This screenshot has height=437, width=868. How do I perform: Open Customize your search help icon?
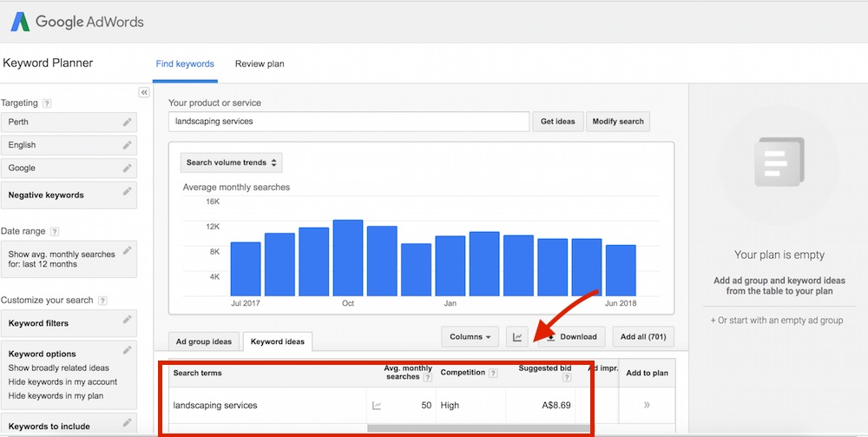coord(102,301)
